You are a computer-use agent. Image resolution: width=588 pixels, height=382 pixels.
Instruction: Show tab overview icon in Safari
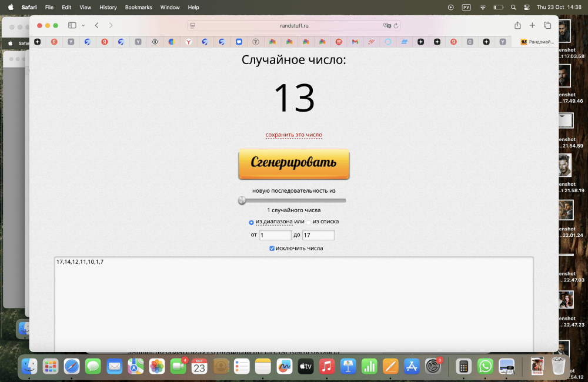click(547, 25)
